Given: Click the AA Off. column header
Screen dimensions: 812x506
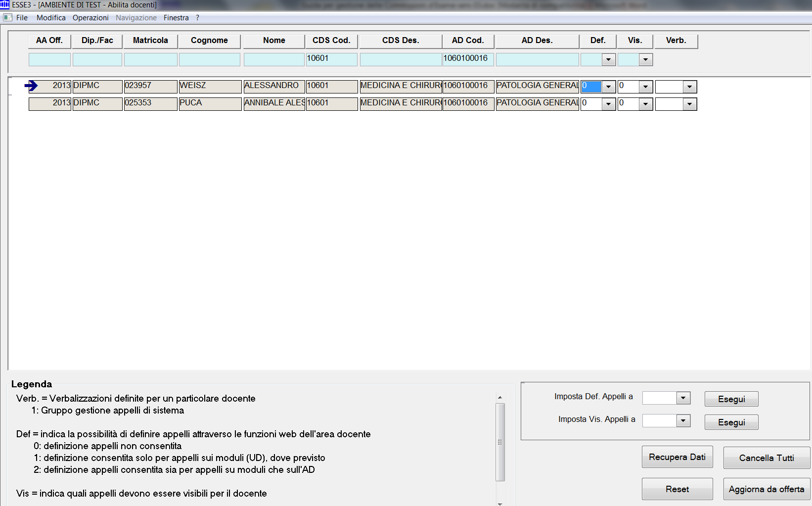Looking at the screenshot, I should tap(49, 41).
